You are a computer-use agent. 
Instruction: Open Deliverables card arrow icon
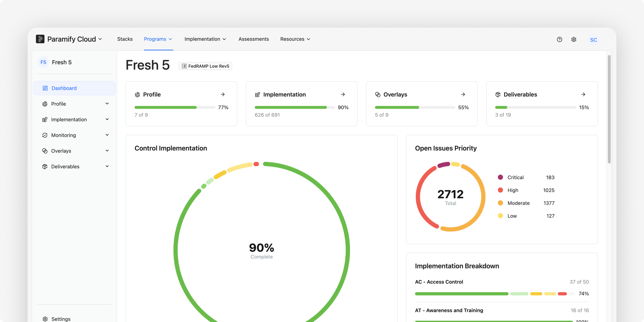[583, 94]
